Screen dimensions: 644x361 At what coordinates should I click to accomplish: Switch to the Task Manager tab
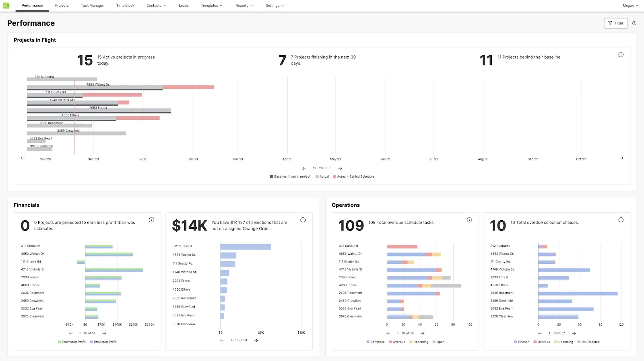pos(92,6)
